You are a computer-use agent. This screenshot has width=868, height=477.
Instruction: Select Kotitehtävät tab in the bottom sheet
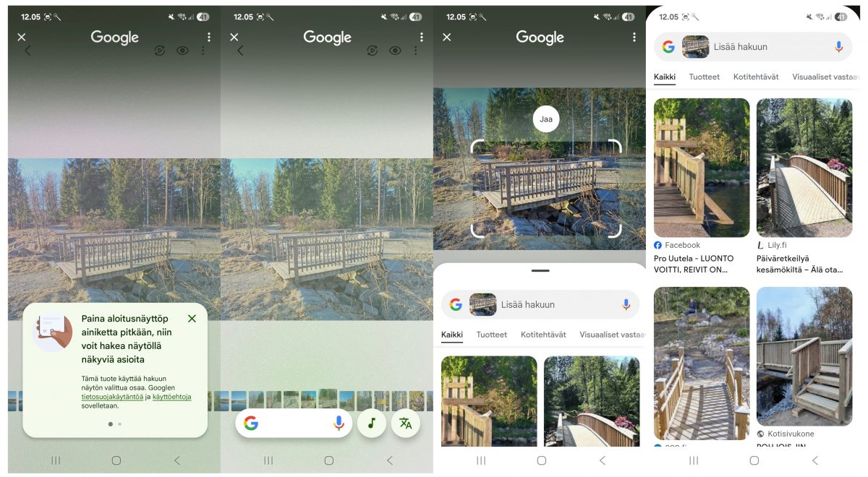tap(543, 335)
